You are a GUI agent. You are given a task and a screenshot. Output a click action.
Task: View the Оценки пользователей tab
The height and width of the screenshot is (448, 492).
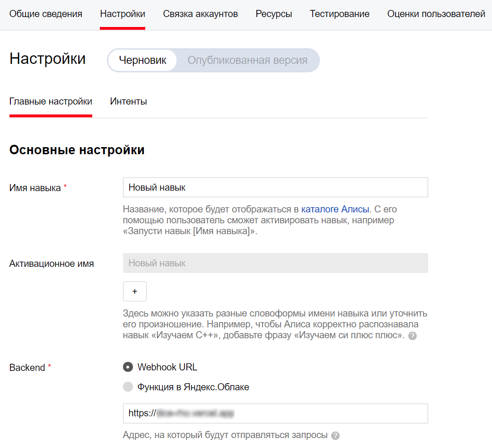tap(436, 14)
